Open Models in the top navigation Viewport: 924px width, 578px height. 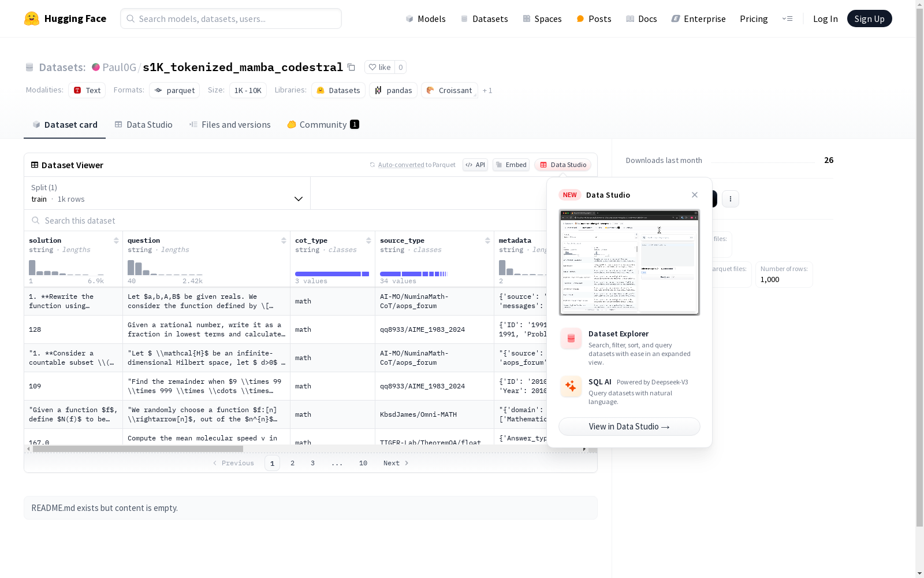click(426, 18)
